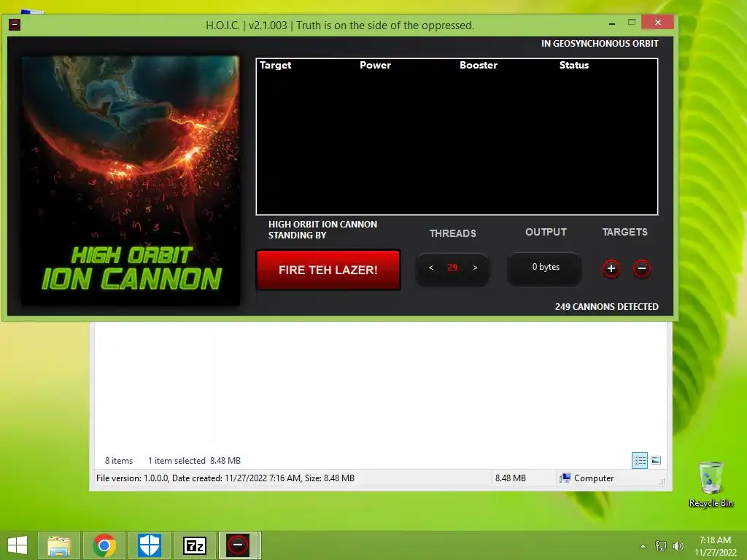This screenshot has height=560, width=747.
Task: Increase threads with the right arrow
Action: click(475, 268)
